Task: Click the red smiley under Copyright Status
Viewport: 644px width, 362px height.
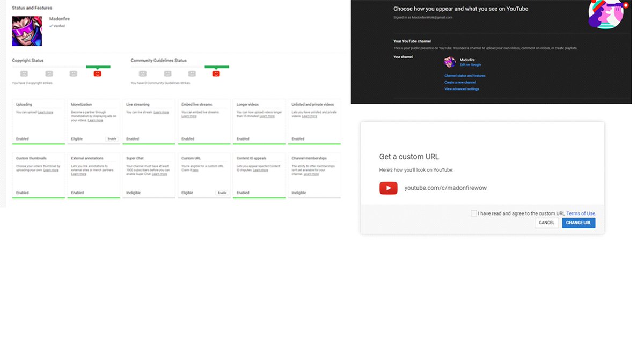Action: (x=98, y=73)
